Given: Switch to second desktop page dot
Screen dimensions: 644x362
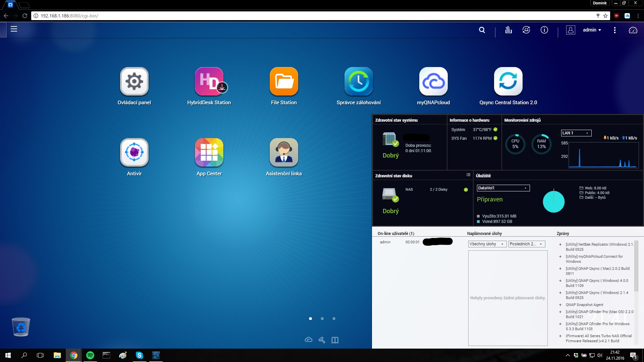Looking at the screenshot, I should [x=322, y=319].
